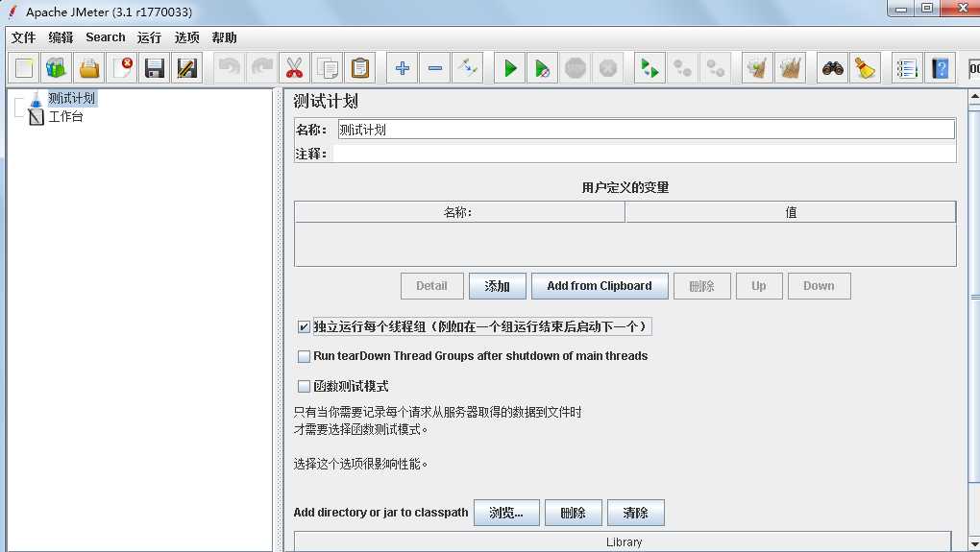Click the 名称 column header
980x552 pixels.
[459, 212]
